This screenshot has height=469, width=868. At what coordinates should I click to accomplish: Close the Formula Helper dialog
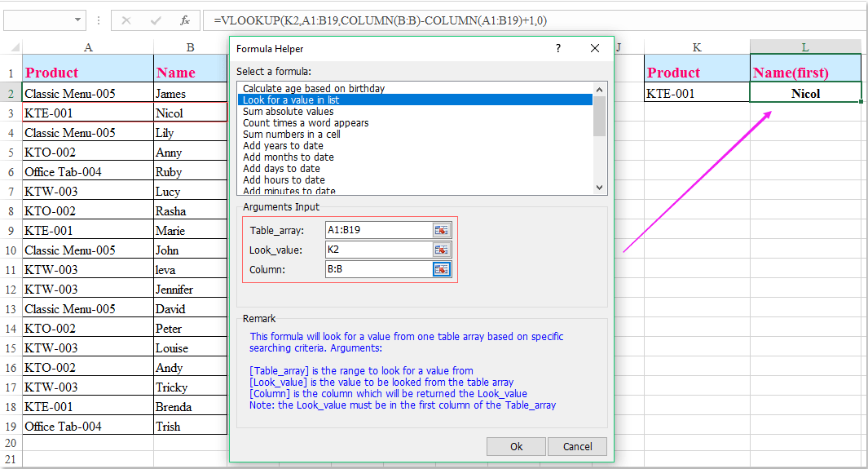[594, 48]
